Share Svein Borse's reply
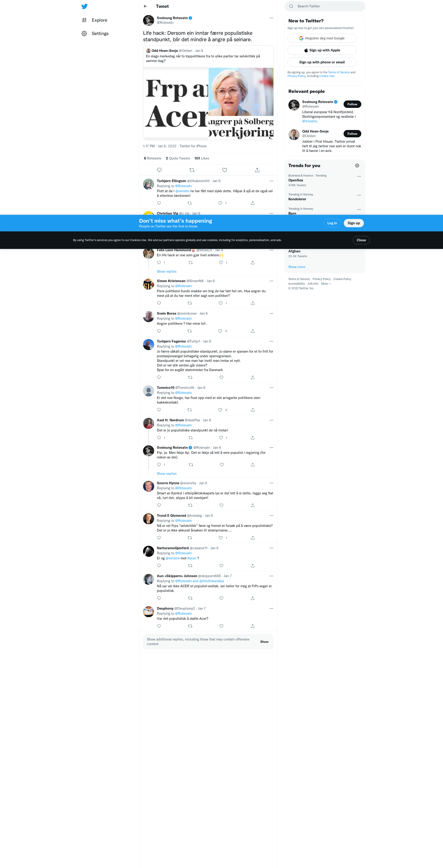The height and width of the screenshot is (868, 443). [x=253, y=331]
